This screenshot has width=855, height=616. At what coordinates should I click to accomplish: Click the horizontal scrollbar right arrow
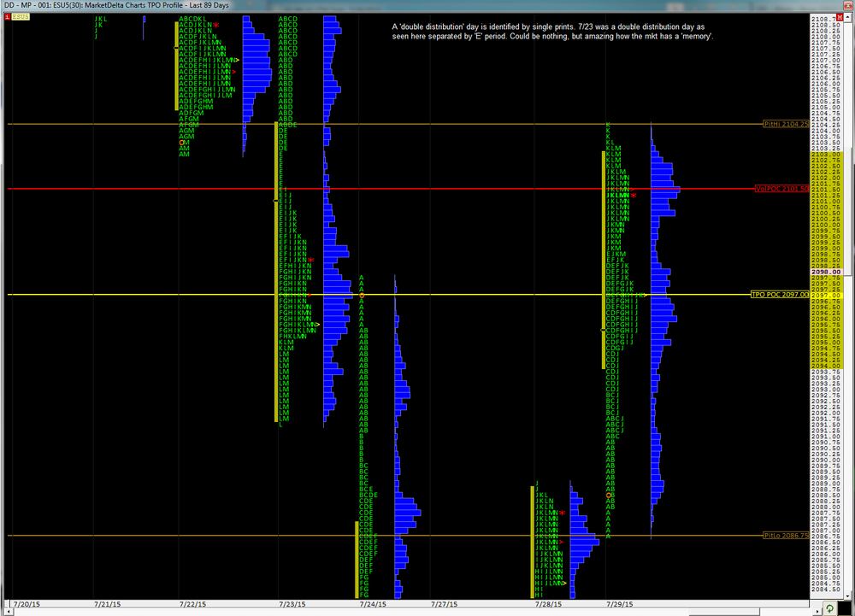tap(817, 612)
